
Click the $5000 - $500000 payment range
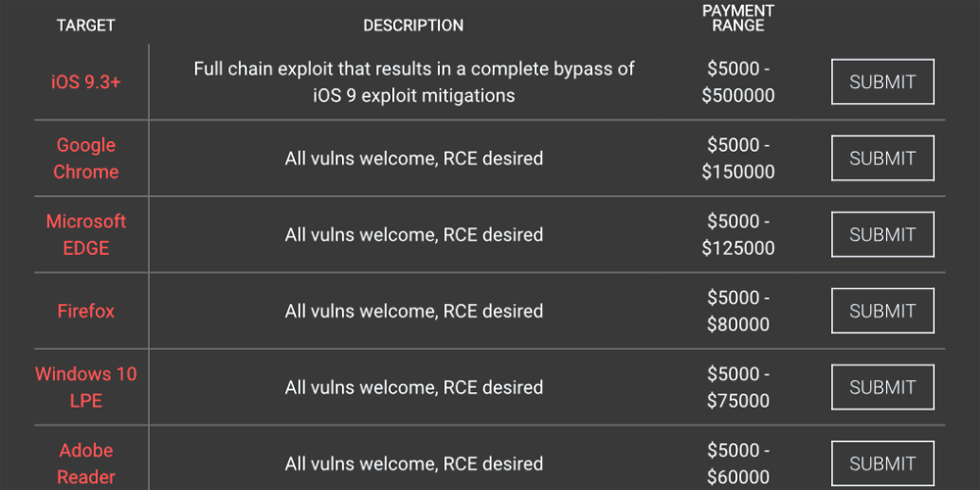pyautogui.click(x=738, y=82)
